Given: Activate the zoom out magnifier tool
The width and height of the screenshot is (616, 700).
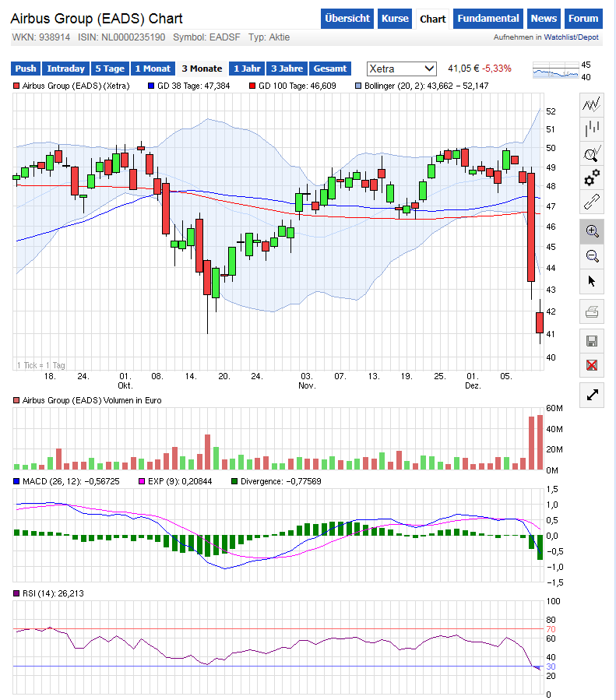Looking at the screenshot, I should [591, 256].
